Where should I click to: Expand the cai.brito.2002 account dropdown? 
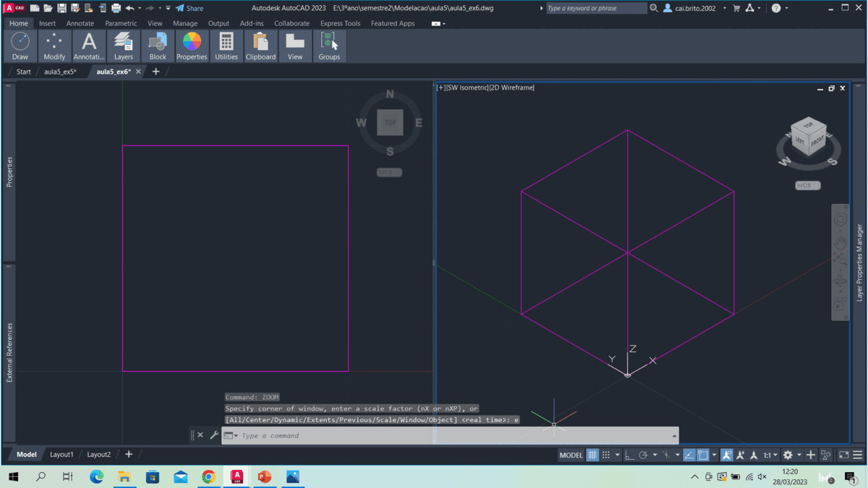725,9
